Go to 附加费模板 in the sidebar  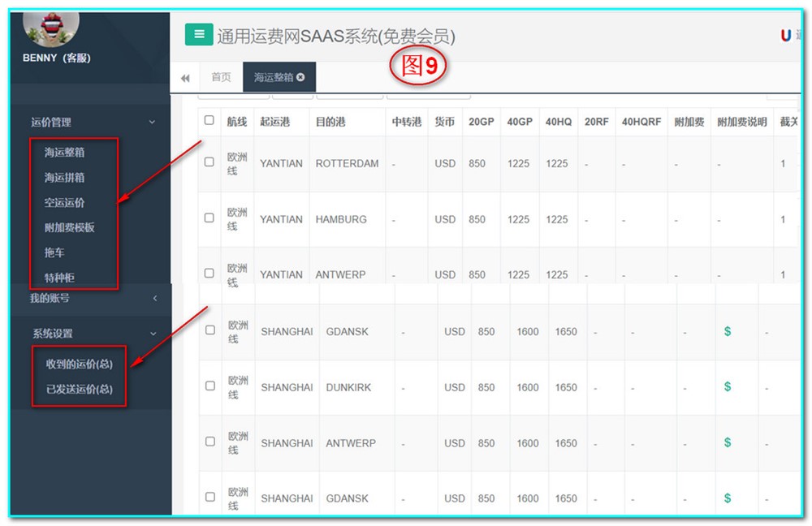(70, 228)
